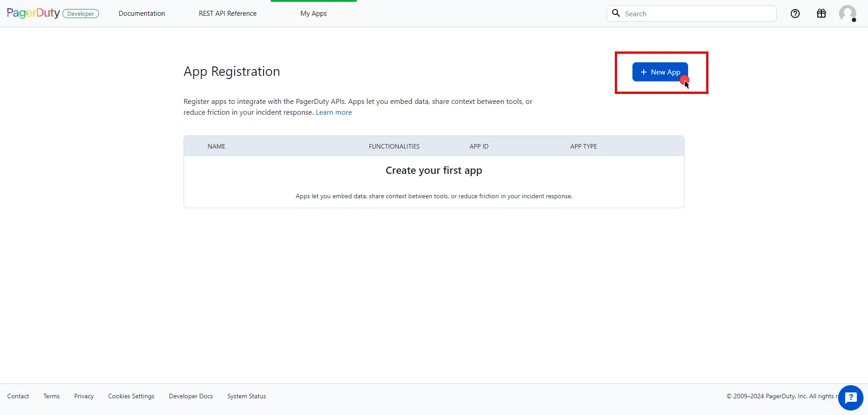The image size is (868, 415).
Task: Open the Learn more link
Action: point(333,112)
